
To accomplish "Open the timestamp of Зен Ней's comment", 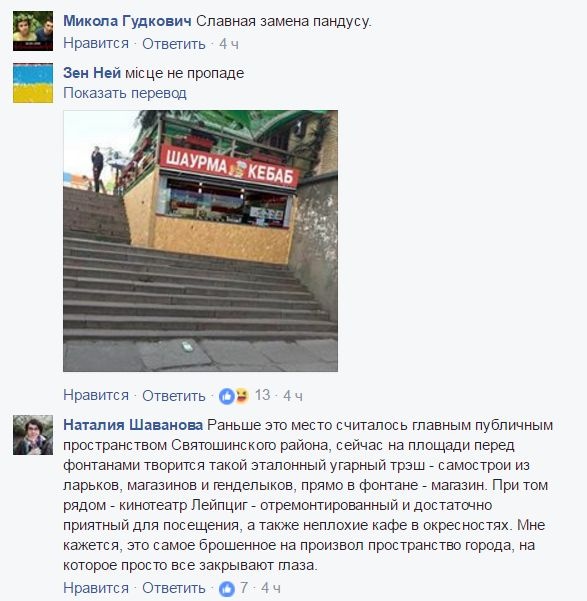I will [x=293, y=396].
